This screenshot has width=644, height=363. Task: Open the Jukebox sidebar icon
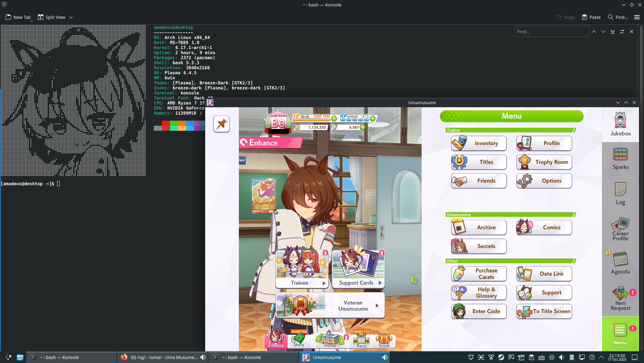tap(620, 124)
